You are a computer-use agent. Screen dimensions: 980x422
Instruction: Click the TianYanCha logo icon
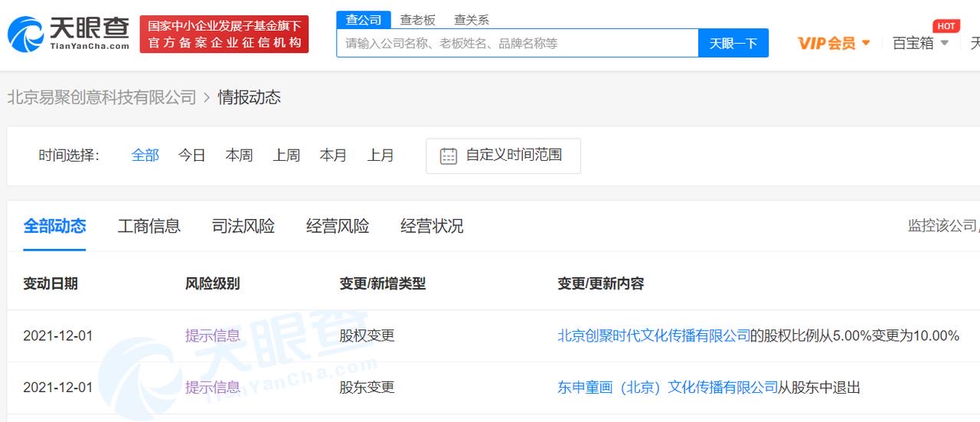coord(26,34)
